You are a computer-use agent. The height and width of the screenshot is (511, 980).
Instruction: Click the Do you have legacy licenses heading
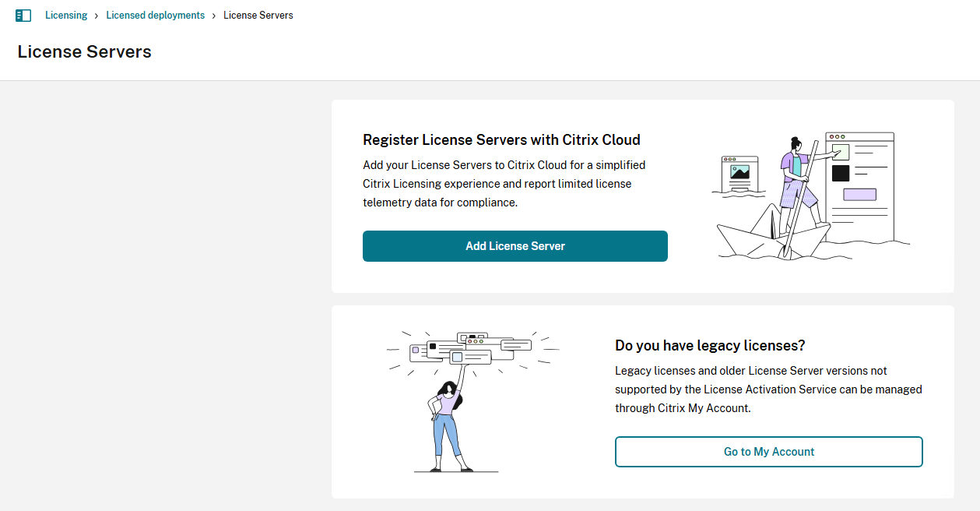(710, 345)
